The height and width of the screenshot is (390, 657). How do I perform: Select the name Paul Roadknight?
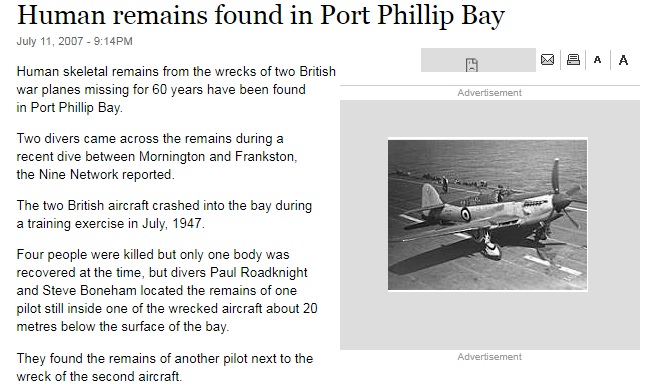click(x=259, y=272)
